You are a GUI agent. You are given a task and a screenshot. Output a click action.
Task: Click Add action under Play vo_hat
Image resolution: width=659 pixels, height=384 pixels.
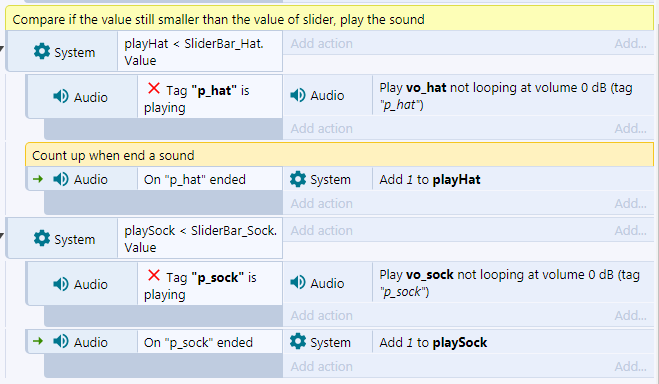point(322,128)
